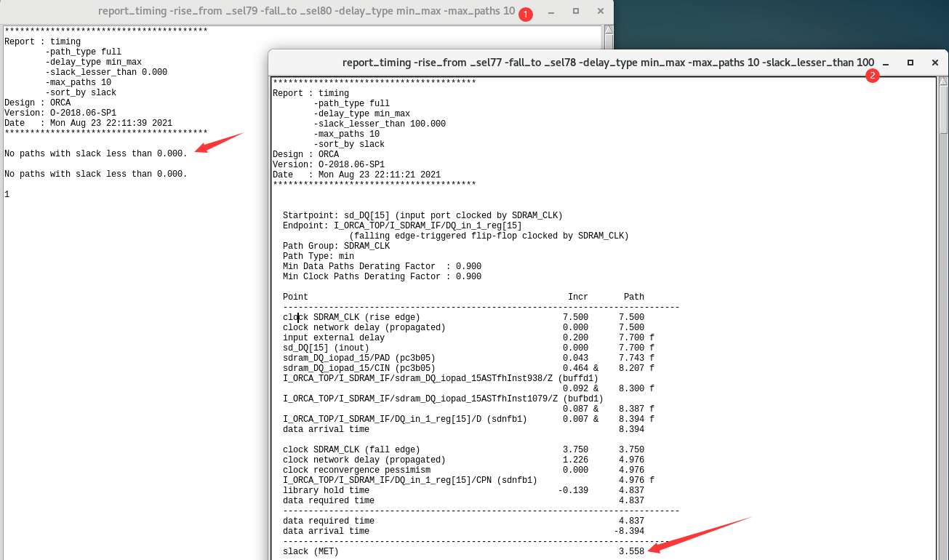Click 'Startpoint: sd_DQ[15]' line
Image resolution: width=949 pixels, height=560 pixels.
(423, 215)
